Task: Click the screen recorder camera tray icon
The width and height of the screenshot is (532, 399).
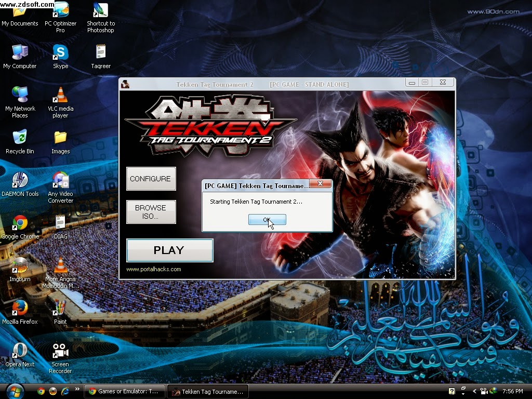Action: (484, 391)
